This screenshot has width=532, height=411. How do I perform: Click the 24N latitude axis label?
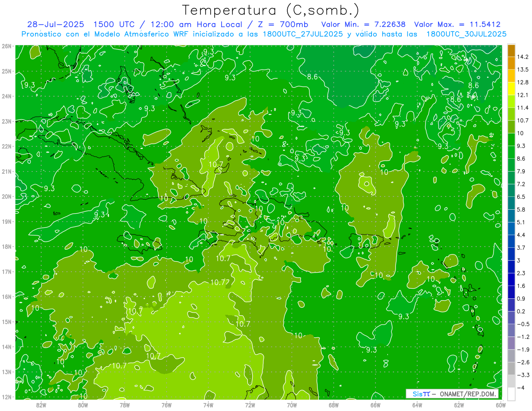point(7,96)
